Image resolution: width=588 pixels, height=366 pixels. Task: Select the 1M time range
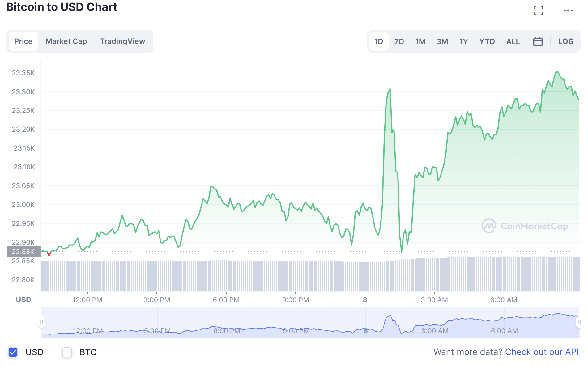pyautogui.click(x=420, y=41)
